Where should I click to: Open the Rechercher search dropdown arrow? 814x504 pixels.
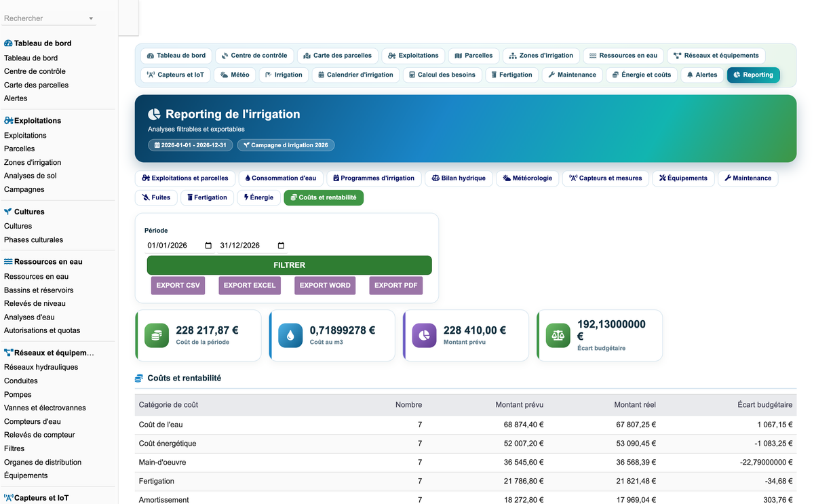(x=91, y=19)
